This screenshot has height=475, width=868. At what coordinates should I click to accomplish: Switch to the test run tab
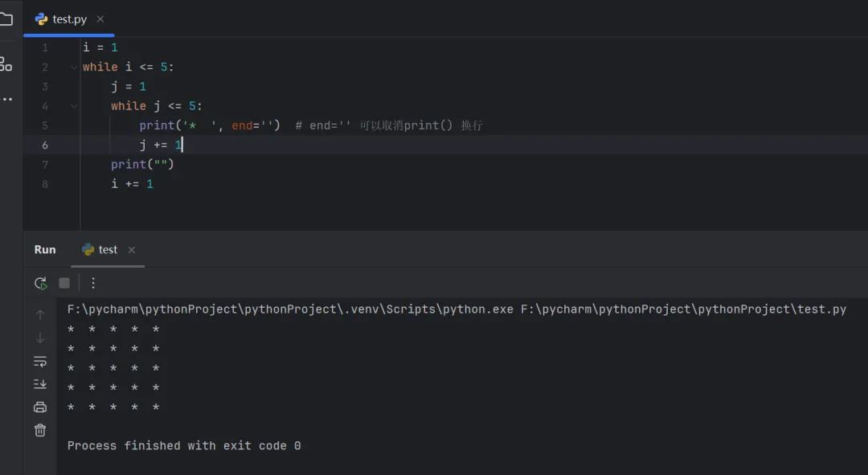[108, 250]
